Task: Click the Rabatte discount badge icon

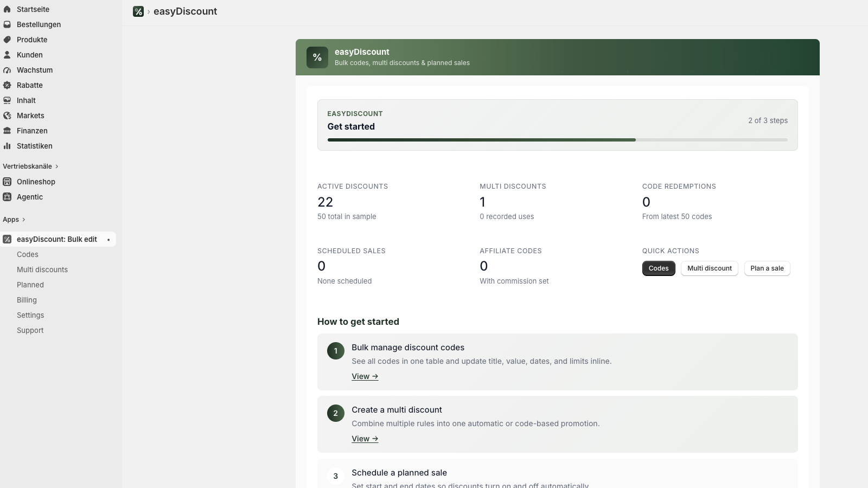Action: pyautogui.click(x=7, y=85)
